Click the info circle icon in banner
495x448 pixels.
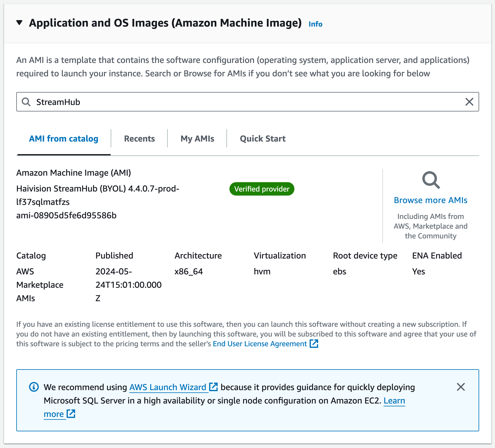tap(34, 387)
